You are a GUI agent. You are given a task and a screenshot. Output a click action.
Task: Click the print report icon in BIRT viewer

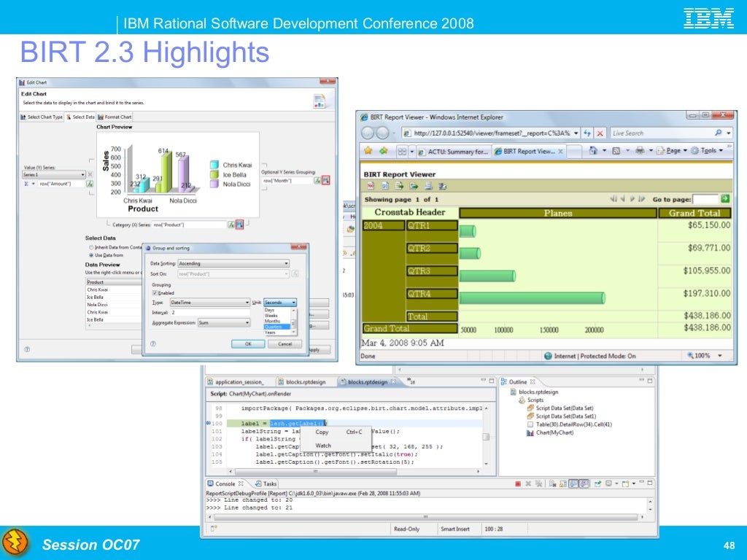point(429,186)
